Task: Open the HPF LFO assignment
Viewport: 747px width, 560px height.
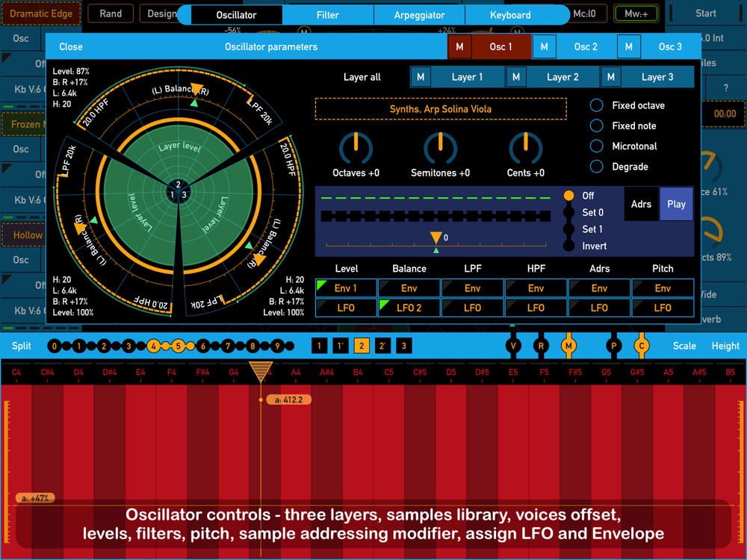Action: 536,308
